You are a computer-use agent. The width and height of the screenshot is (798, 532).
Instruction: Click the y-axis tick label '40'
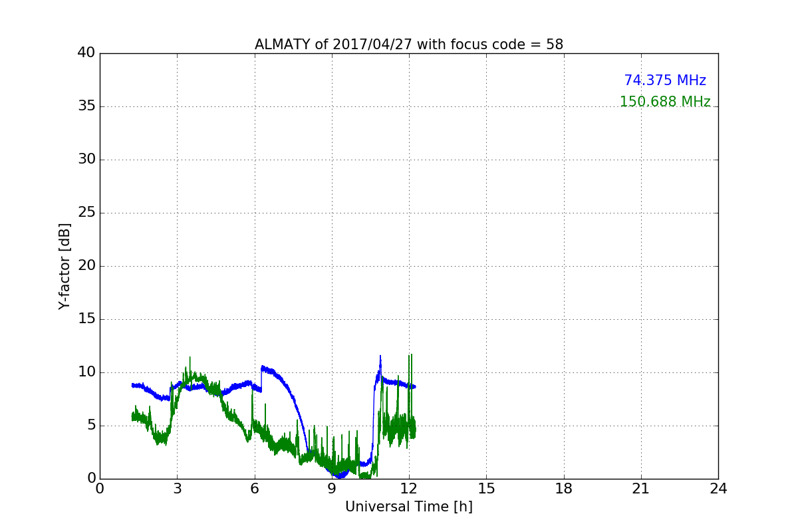(x=86, y=53)
